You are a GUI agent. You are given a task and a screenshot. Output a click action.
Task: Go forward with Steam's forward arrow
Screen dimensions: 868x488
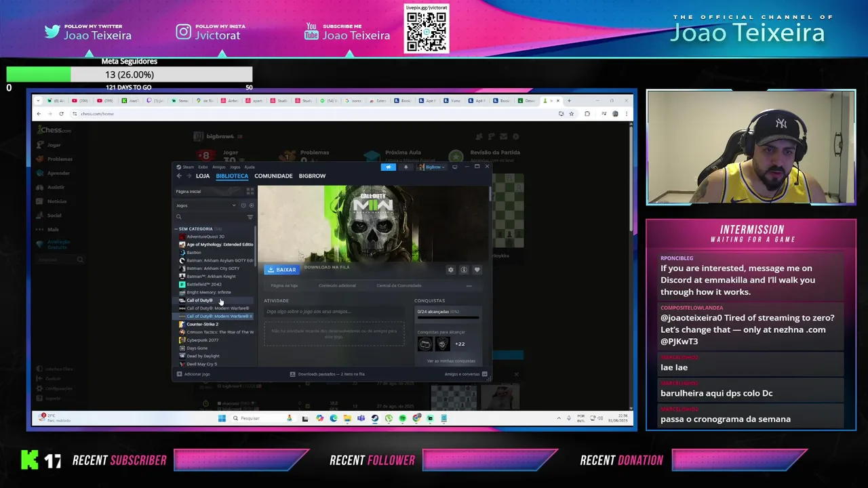[x=189, y=176]
